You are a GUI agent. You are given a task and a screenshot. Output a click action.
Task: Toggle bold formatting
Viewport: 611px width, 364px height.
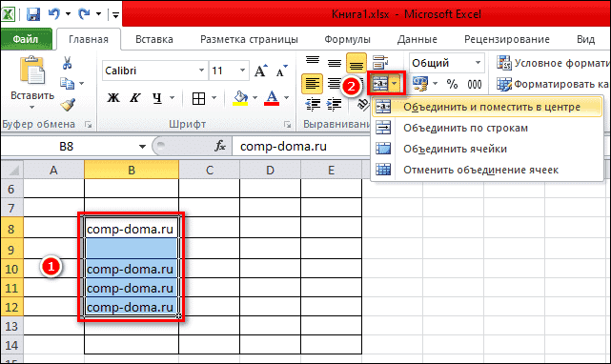coord(113,98)
